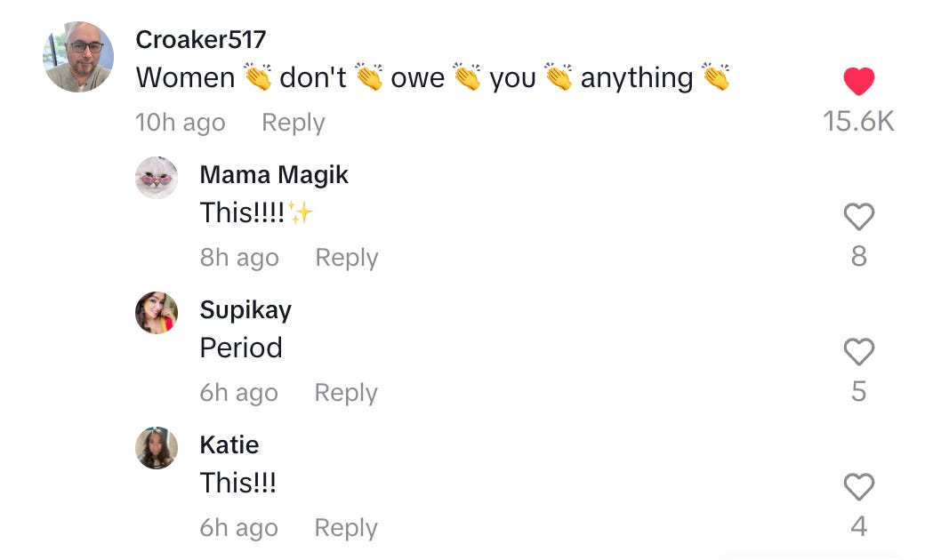Toggle like state on the 'Period' comment
Image resolution: width=925 pixels, height=560 pixels.
[859, 352]
